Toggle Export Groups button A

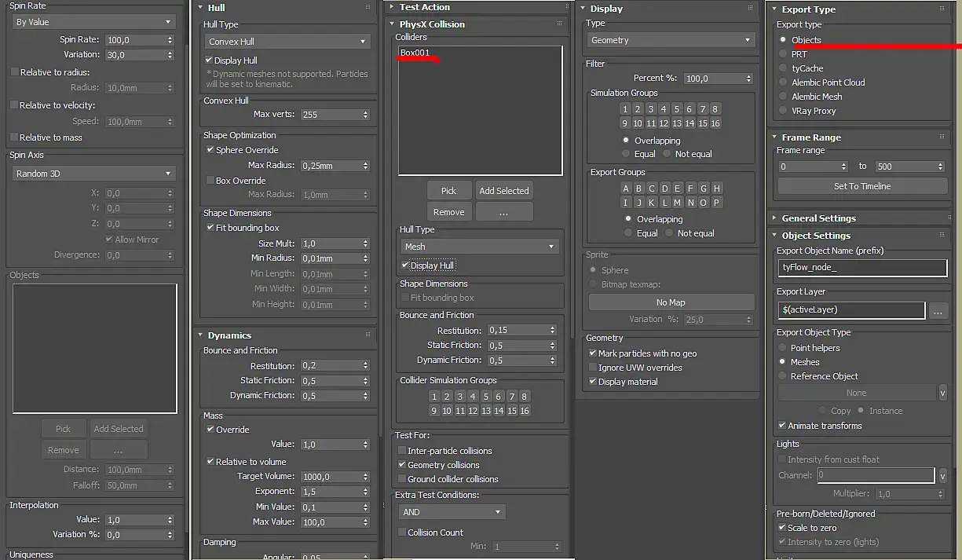tap(626, 188)
